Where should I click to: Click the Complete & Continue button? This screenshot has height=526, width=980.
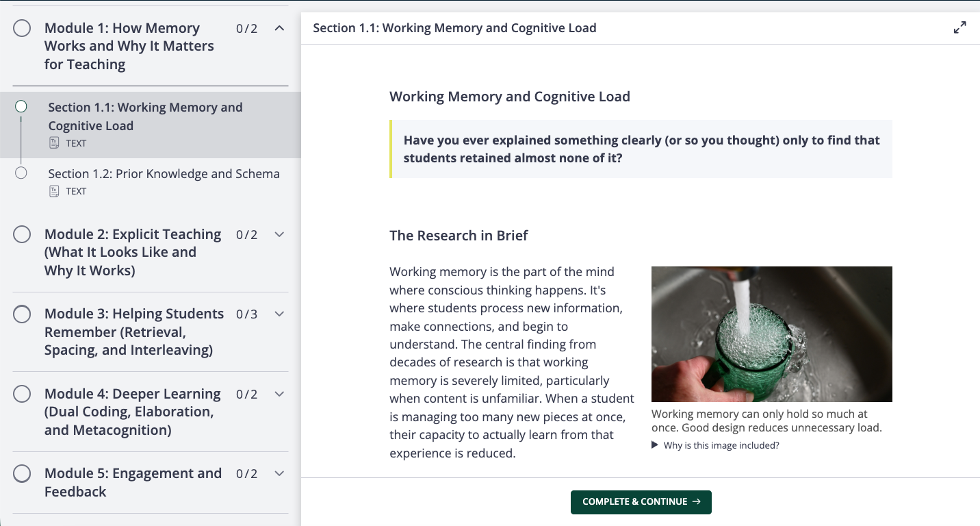641,502
